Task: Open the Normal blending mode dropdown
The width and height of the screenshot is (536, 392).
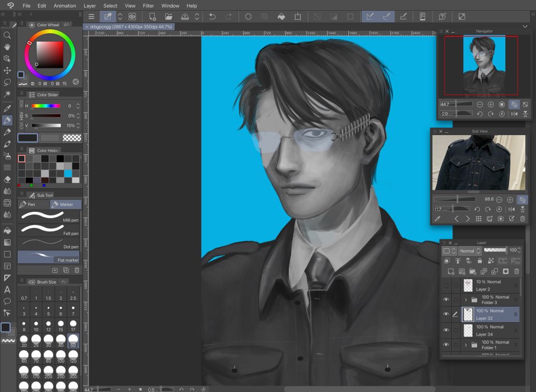Action: 469,250
